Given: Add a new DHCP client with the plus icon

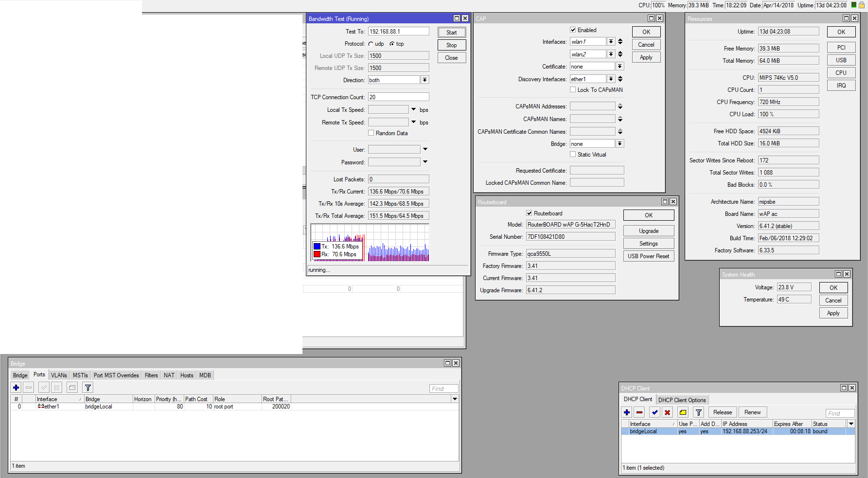Looking at the screenshot, I should 626,412.
